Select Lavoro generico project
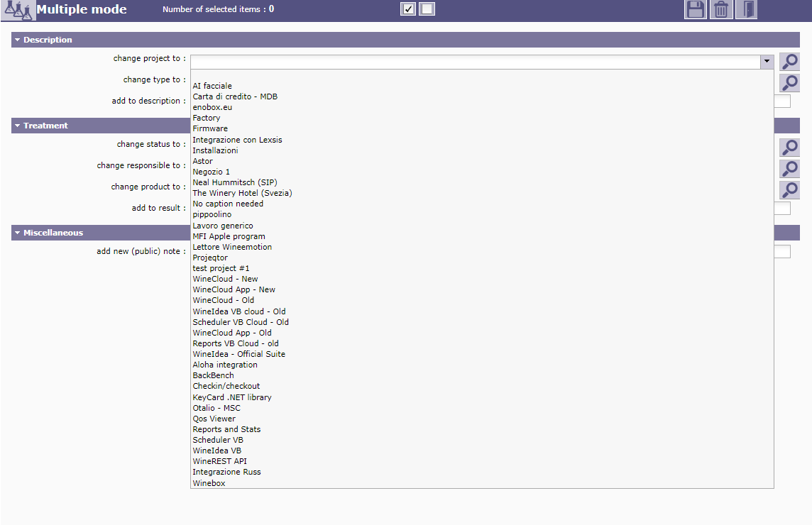812x525 pixels. click(x=482, y=226)
